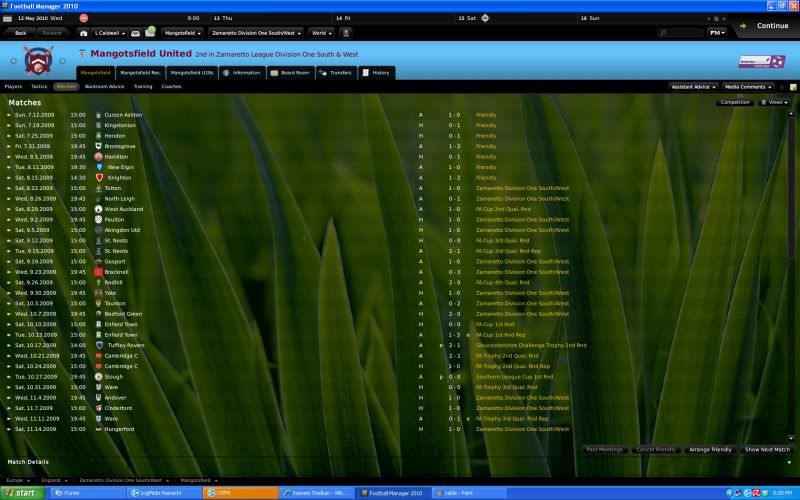Click the Hamilton club badge icon
Image resolution: width=800 pixels, height=500 pixels.
[98, 156]
